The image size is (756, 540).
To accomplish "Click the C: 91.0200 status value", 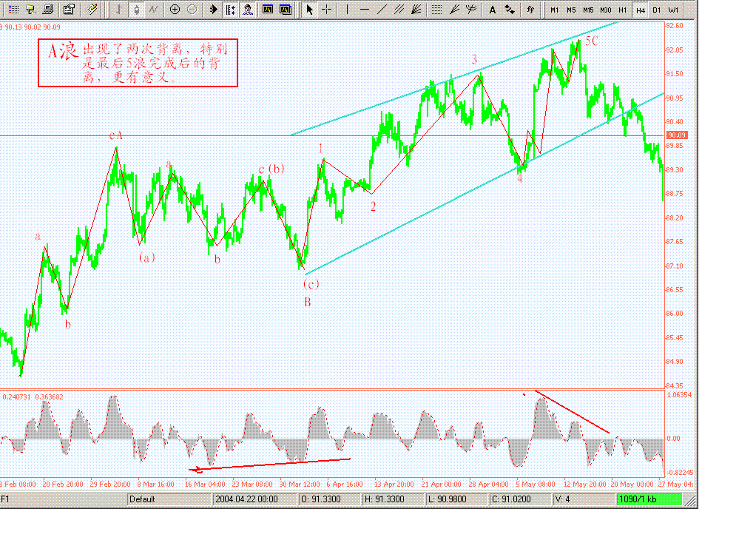I will pos(519,499).
